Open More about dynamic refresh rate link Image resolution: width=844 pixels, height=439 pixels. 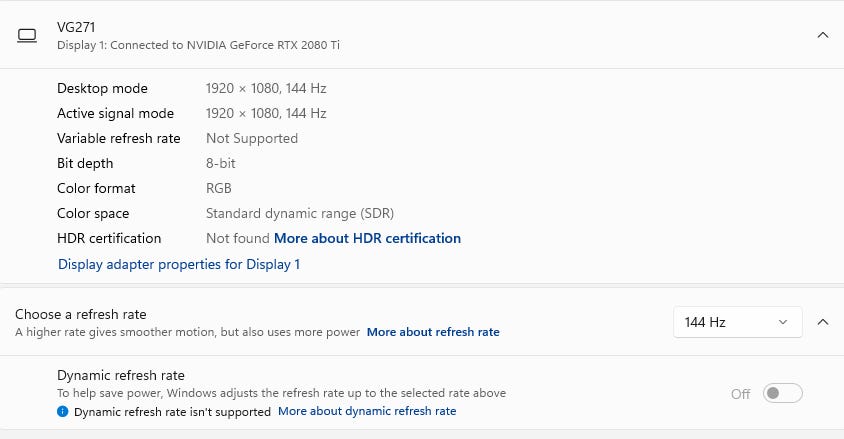pos(367,411)
